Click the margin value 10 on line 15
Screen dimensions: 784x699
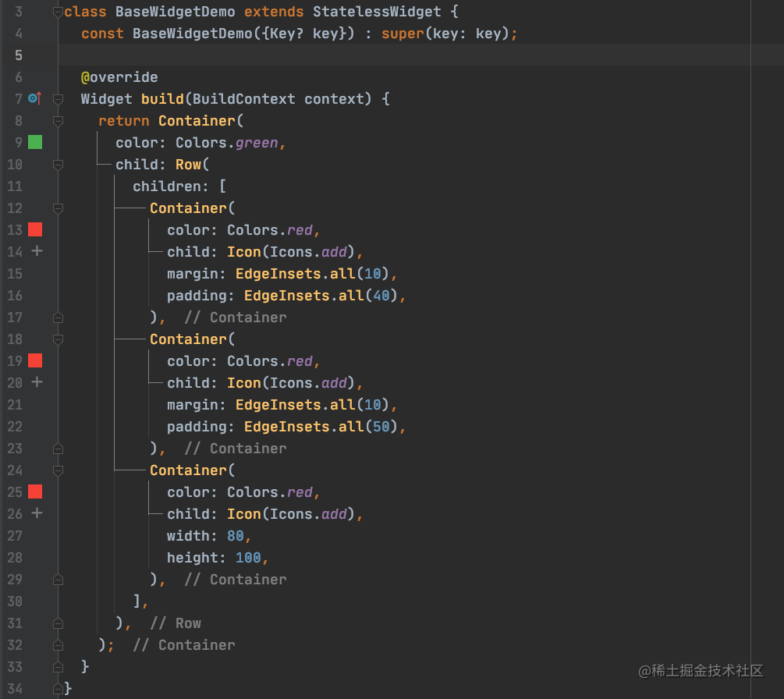pyautogui.click(x=373, y=274)
